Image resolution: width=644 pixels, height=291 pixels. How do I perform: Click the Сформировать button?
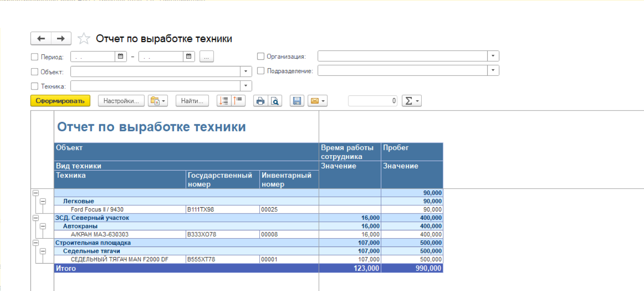60,101
